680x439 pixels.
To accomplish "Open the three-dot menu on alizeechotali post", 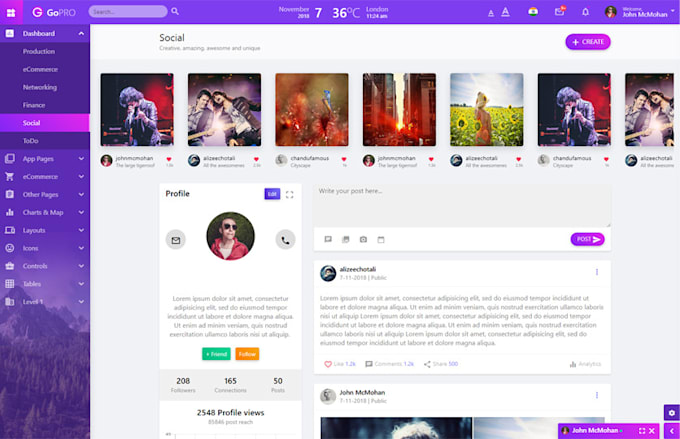I will click(597, 272).
